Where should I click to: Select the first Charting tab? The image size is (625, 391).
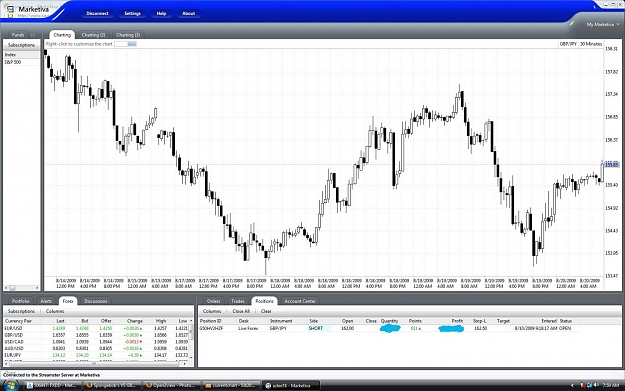click(x=62, y=35)
